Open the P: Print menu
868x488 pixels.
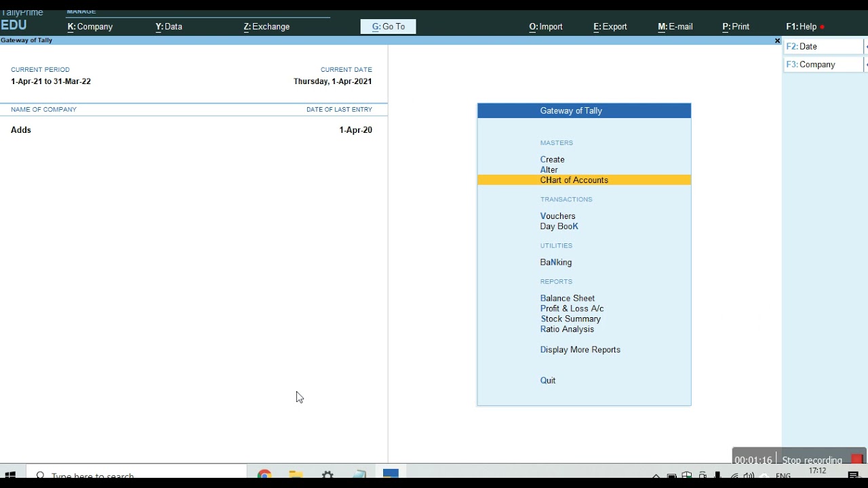point(736,27)
